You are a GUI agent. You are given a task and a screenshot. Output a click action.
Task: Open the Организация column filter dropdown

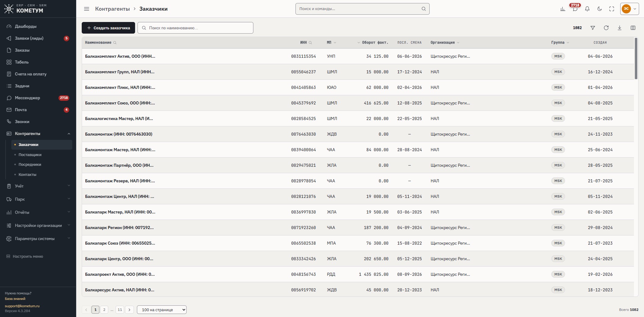coord(458,43)
